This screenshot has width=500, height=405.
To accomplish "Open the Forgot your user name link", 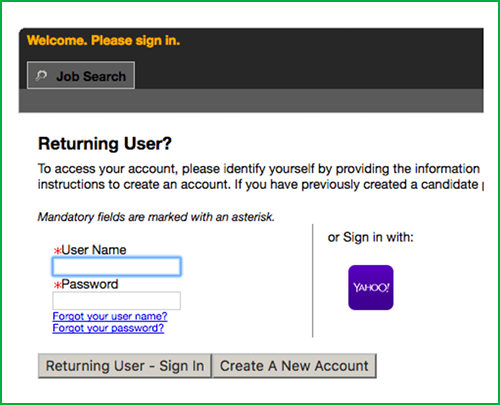I will coord(110,316).
